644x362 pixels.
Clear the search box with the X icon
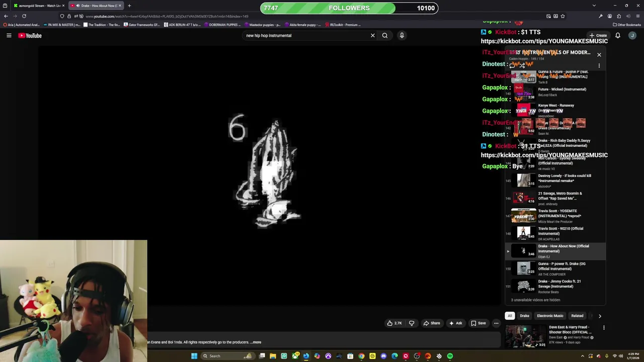click(x=373, y=36)
